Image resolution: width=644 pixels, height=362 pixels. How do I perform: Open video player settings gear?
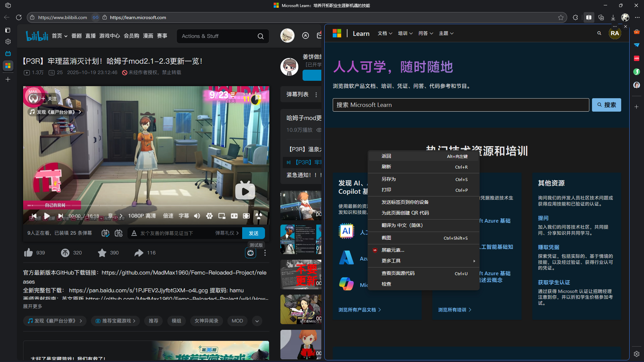209,216
